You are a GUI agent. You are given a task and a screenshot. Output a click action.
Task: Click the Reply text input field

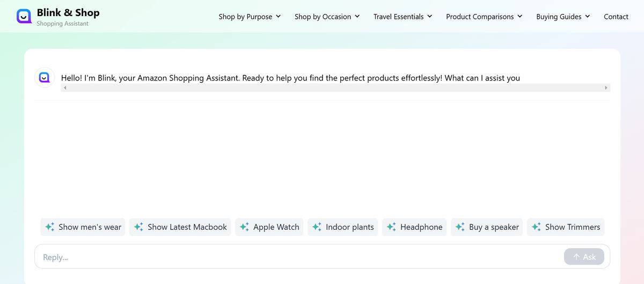pyautogui.click(x=301, y=257)
